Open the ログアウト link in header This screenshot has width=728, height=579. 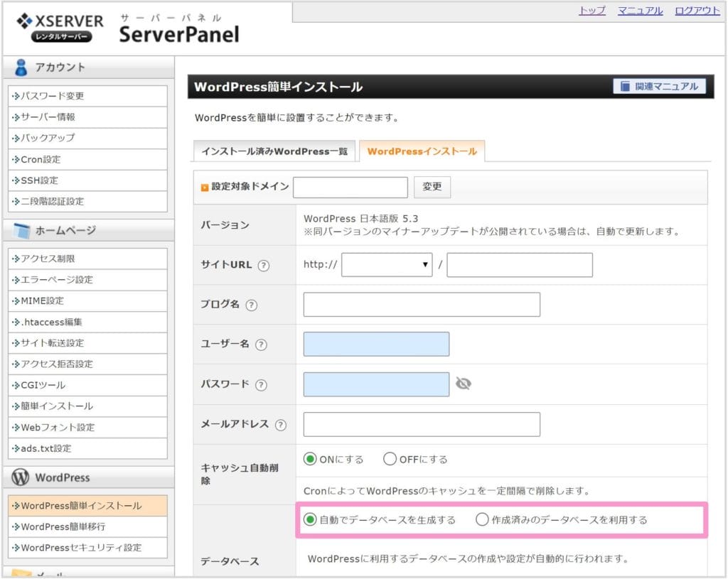click(x=697, y=11)
